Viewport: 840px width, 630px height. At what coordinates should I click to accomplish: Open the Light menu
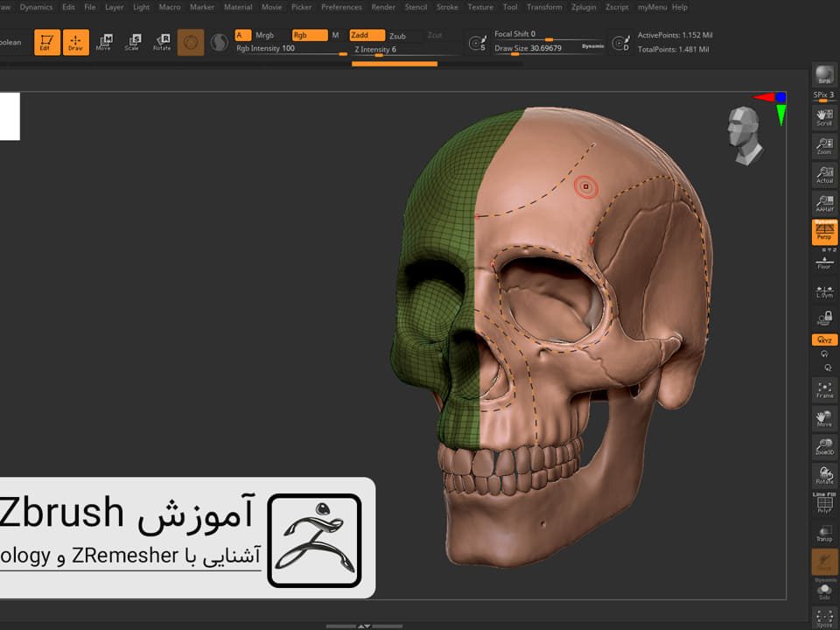[142, 7]
